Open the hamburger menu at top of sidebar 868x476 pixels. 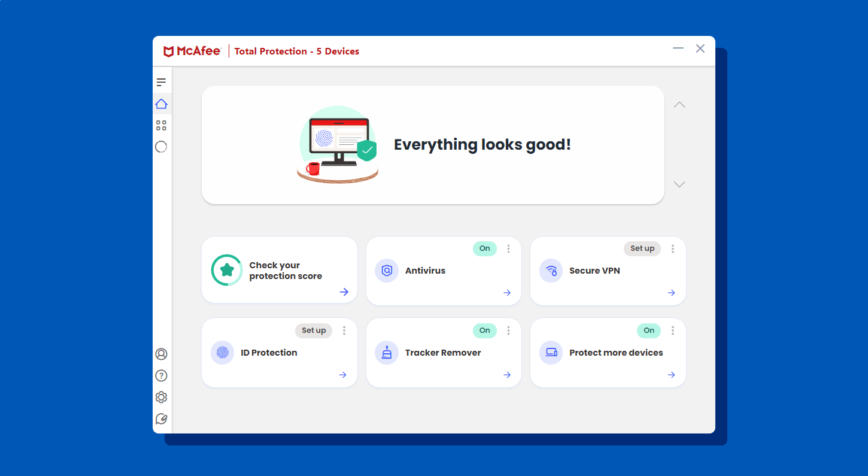[161, 82]
